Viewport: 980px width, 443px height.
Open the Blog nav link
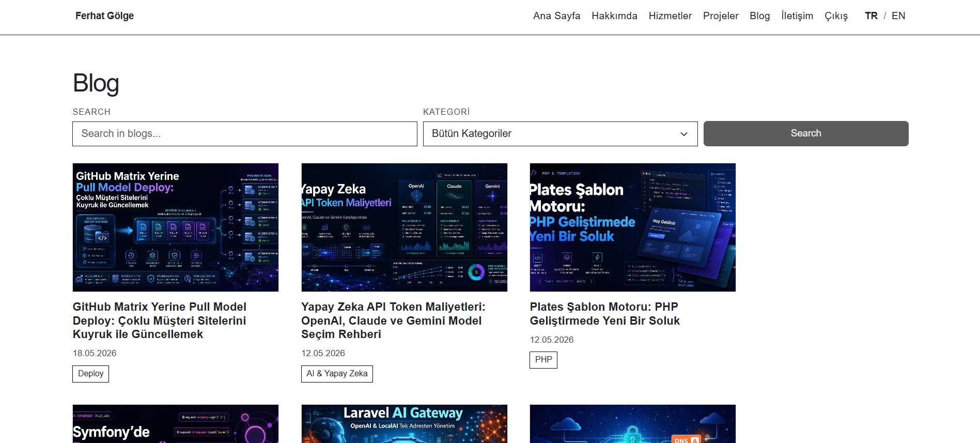[x=759, y=16]
